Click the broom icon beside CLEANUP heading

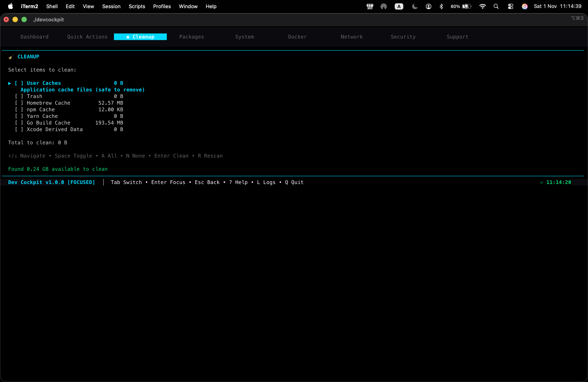click(11, 57)
